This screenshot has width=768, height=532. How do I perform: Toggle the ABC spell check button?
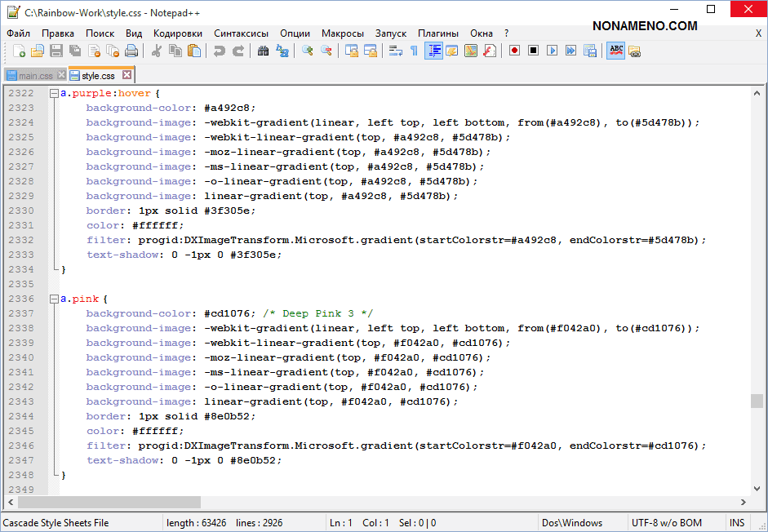(615, 51)
